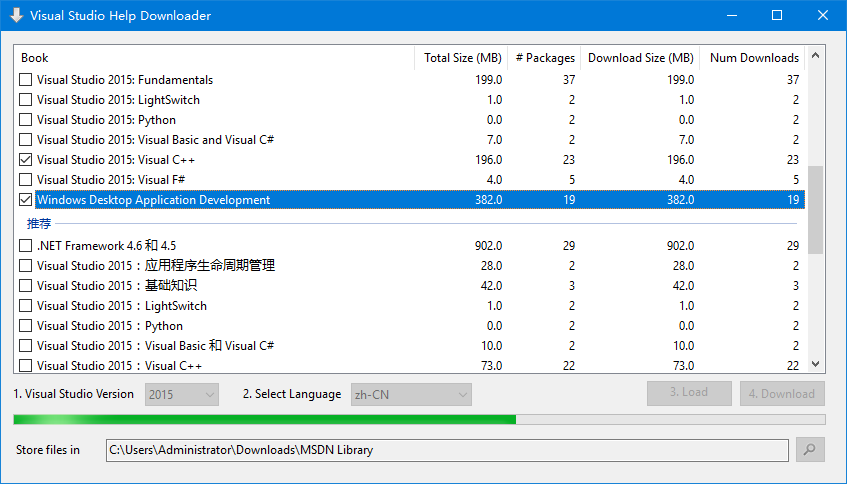Check Visual Studio 2015：Visual C++ 73.0 checkbox
This screenshot has width=847, height=484.
point(25,365)
